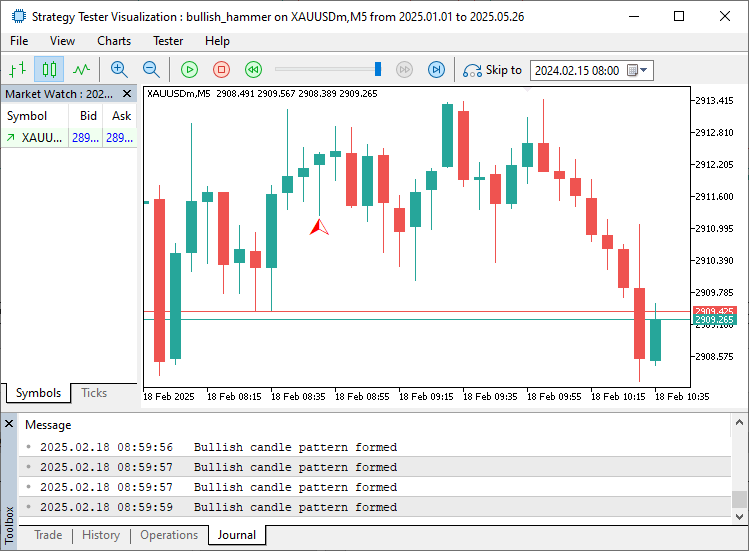Switch chart to line chart mode
The image size is (749, 551).
tap(81, 70)
